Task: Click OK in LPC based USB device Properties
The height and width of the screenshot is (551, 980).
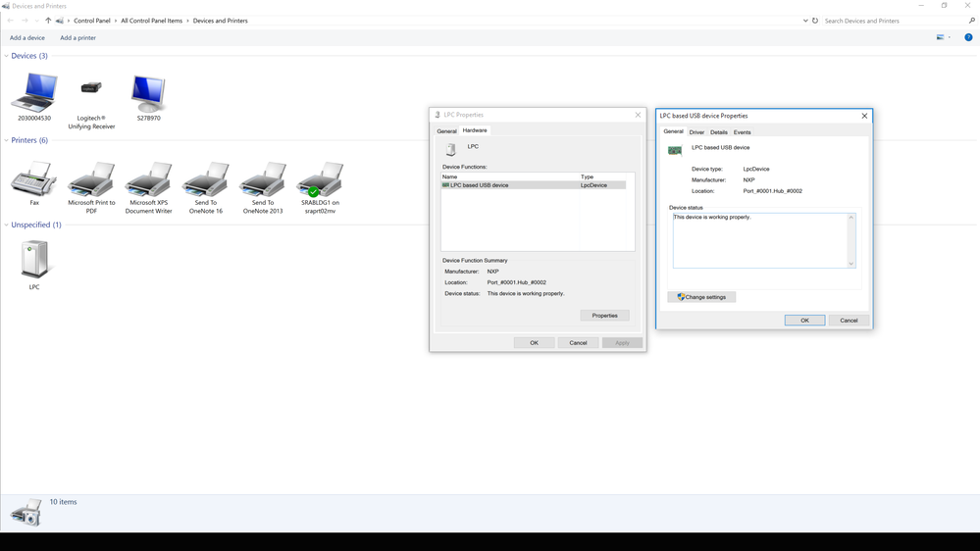Action: (804, 320)
